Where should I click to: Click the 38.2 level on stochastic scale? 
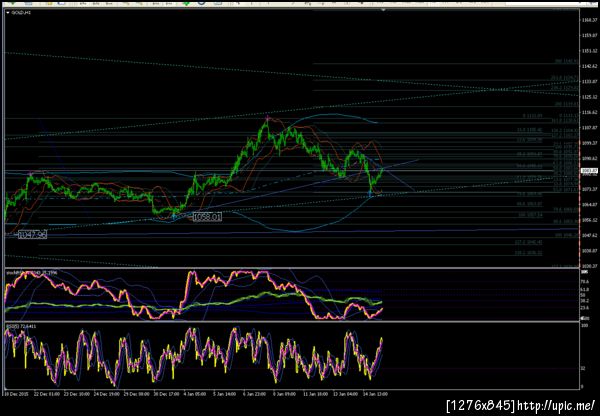coord(584,301)
